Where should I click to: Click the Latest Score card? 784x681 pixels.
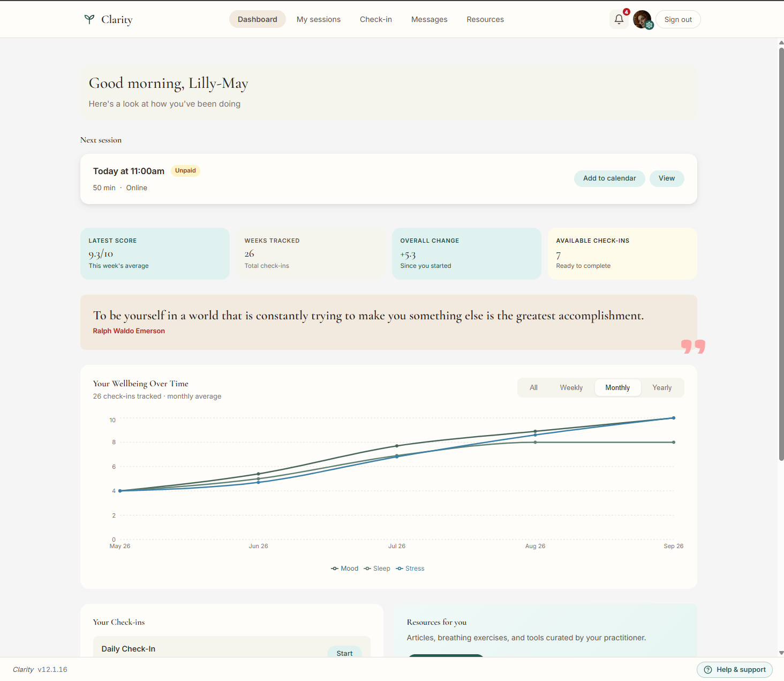pos(155,254)
